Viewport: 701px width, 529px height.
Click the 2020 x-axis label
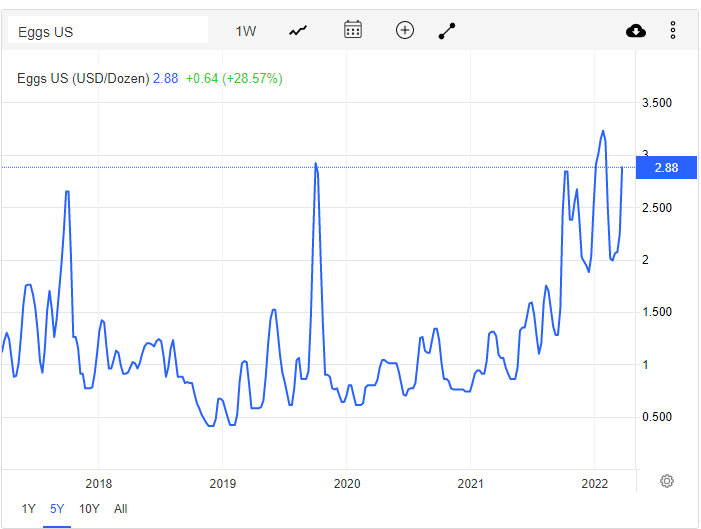point(347,483)
